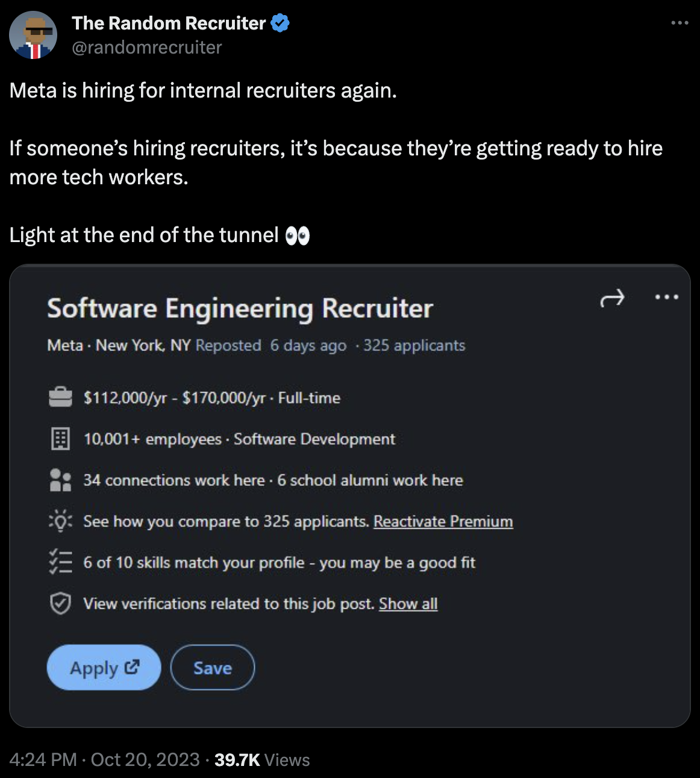Click the share arrow on job card
The image size is (700, 778).
[612, 297]
